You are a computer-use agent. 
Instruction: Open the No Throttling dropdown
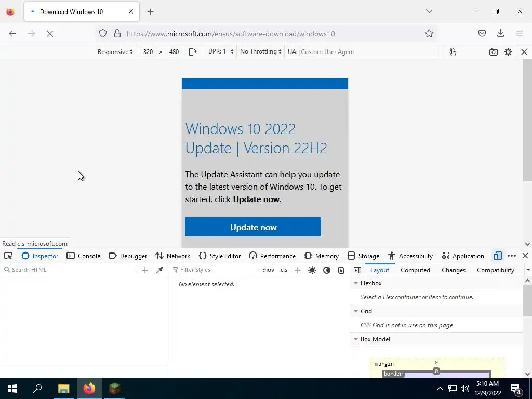[261, 51]
